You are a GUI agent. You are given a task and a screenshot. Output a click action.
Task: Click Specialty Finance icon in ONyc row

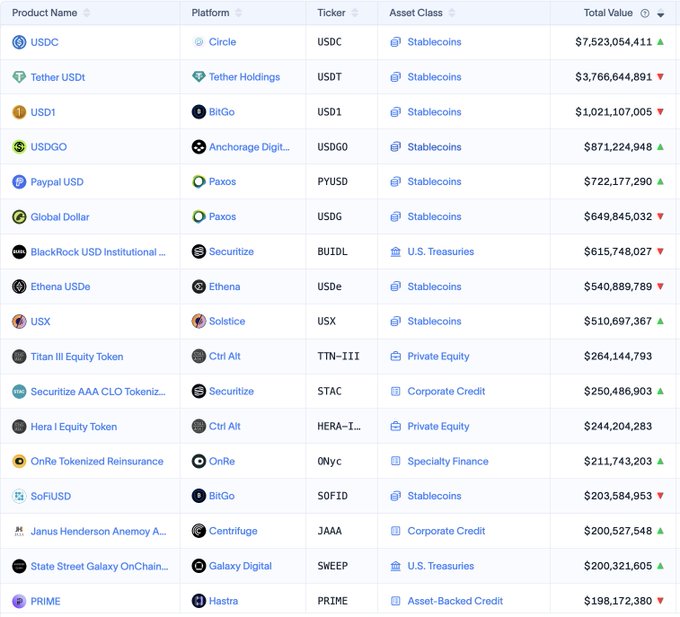pos(396,461)
